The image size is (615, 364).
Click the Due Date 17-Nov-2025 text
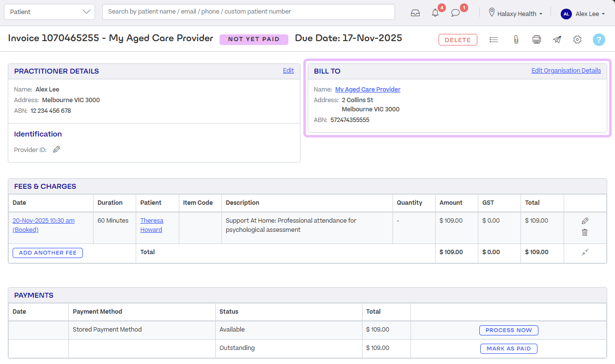348,38
